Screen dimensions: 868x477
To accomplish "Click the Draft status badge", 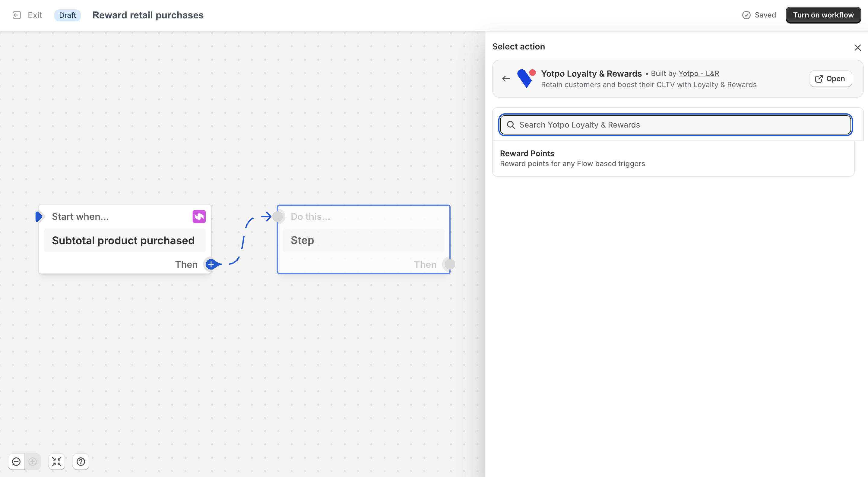I will click(x=67, y=15).
